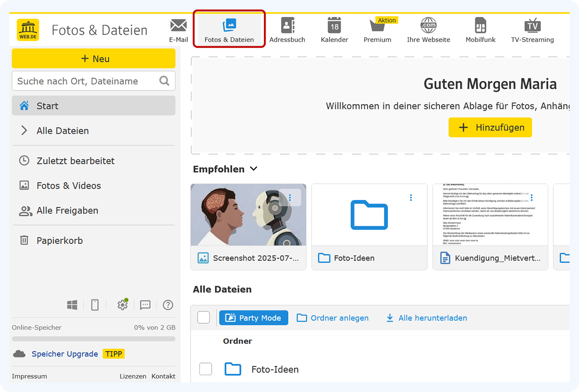Check the Foto-Ideen folder row checkbox
Viewport: 579px width, 392px height.
205,369
